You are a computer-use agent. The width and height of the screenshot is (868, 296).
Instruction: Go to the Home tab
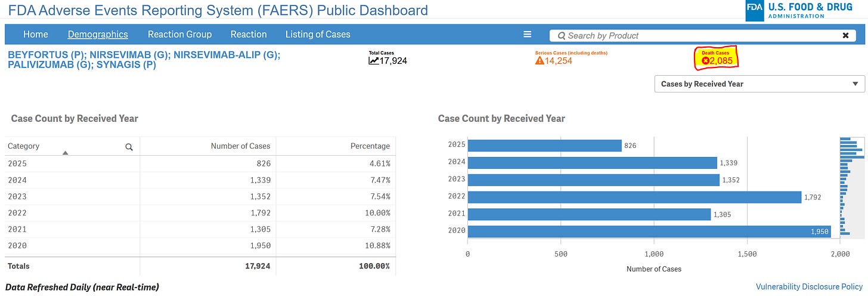(x=36, y=35)
